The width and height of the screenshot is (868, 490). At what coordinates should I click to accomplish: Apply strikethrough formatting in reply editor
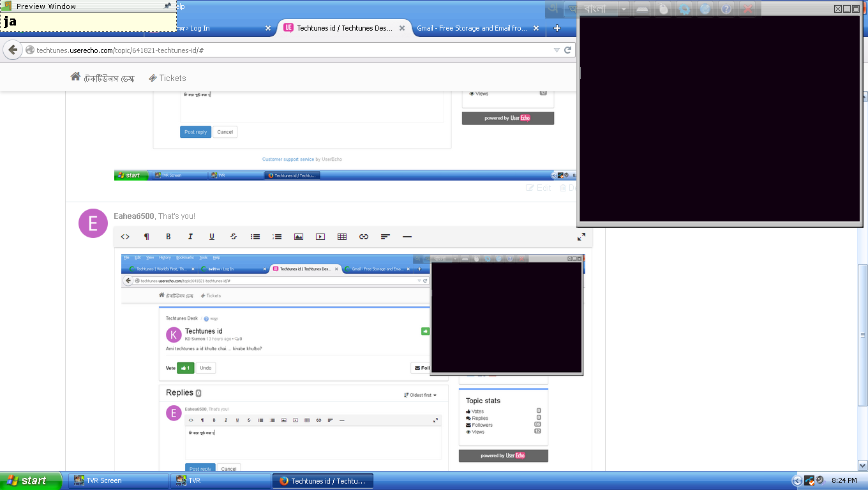pos(234,237)
